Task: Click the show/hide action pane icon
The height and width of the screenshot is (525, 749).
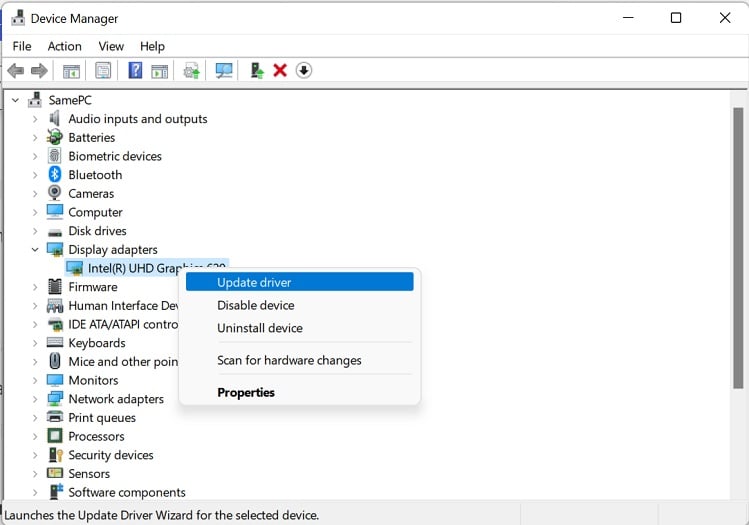Action: tap(160, 71)
